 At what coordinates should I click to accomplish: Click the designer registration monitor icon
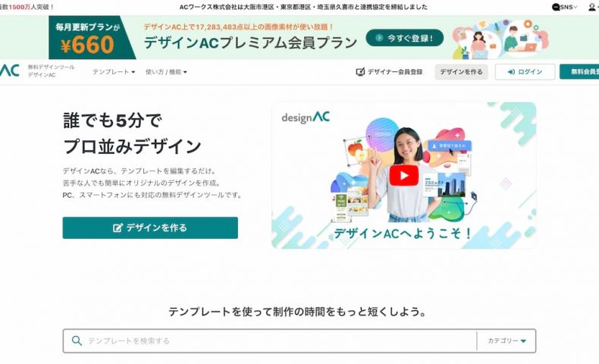(360, 72)
